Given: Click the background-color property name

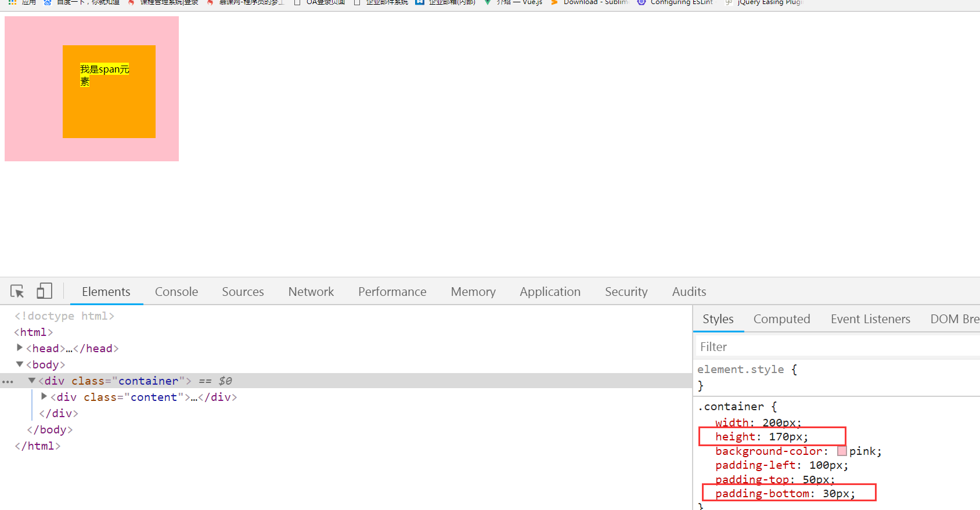Looking at the screenshot, I should coord(769,451).
